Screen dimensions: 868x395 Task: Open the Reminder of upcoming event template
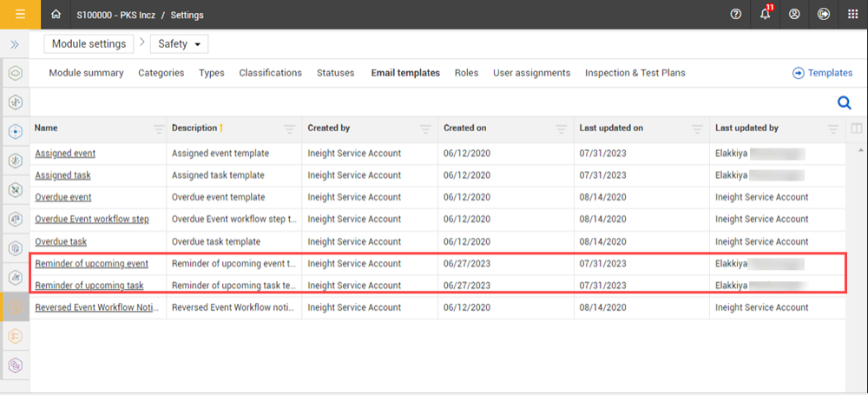pos(91,263)
